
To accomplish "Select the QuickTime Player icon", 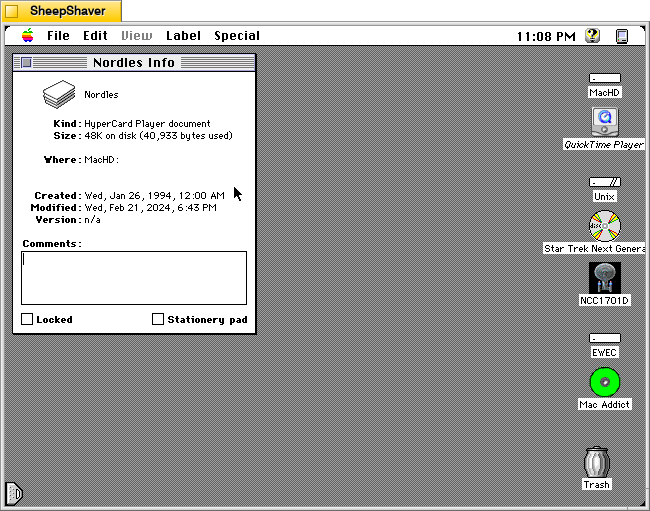I will coord(605,122).
